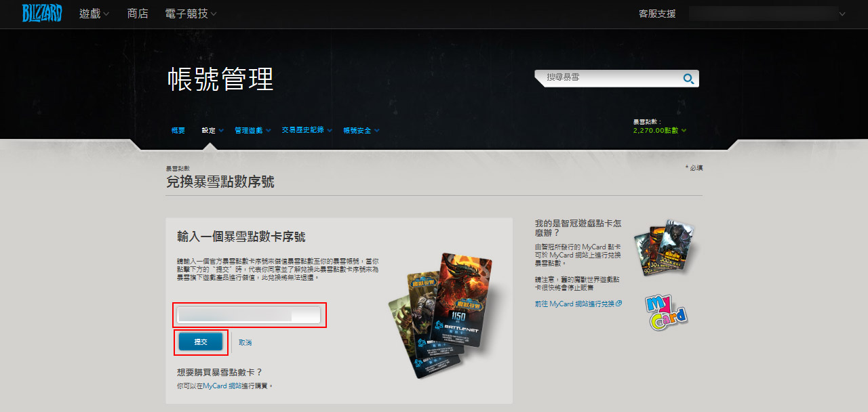The image size is (868, 412).
Task: Click the 我的是智冠遊戲點卡怎麼辦？ heading
Action: tap(578, 228)
